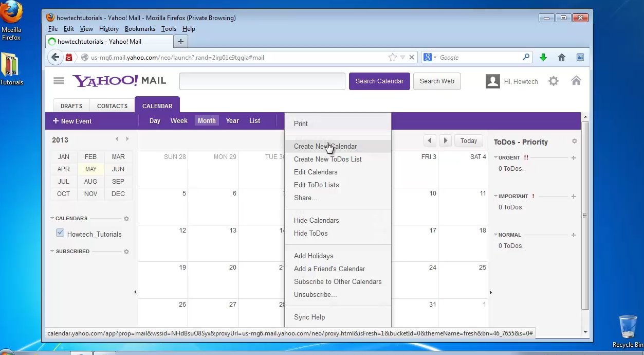Image resolution: width=644 pixels, height=355 pixels.
Task: Show previous month with left arrow button
Action: (430, 140)
